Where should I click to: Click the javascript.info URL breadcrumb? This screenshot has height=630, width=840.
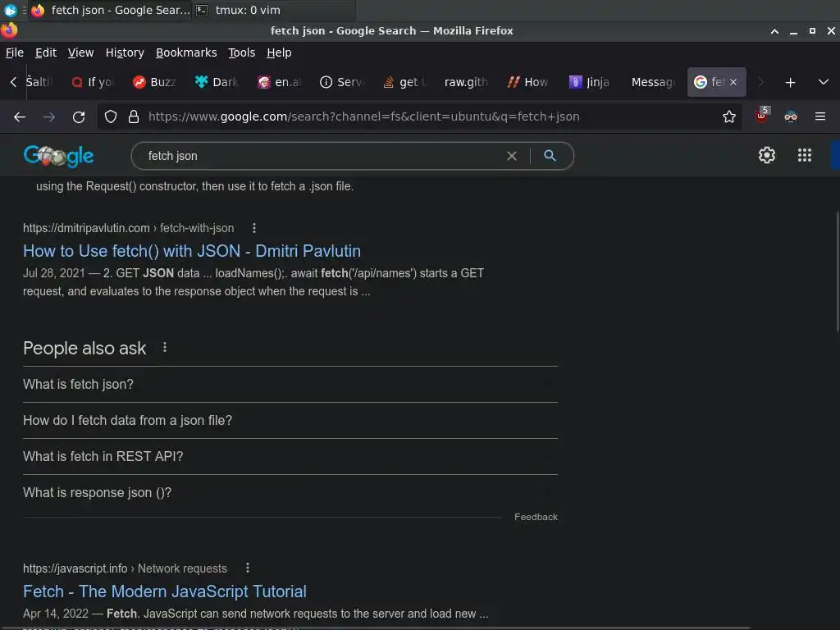(125, 568)
